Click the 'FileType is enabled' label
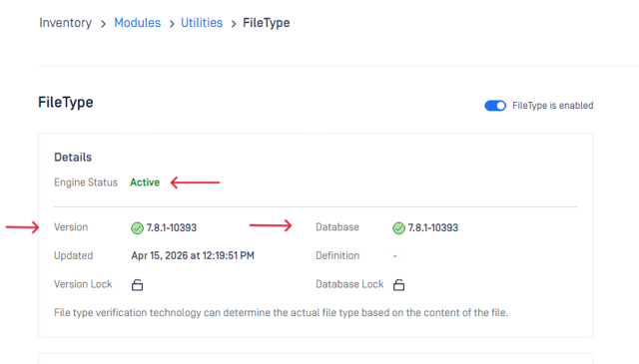 [x=552, y=106]
